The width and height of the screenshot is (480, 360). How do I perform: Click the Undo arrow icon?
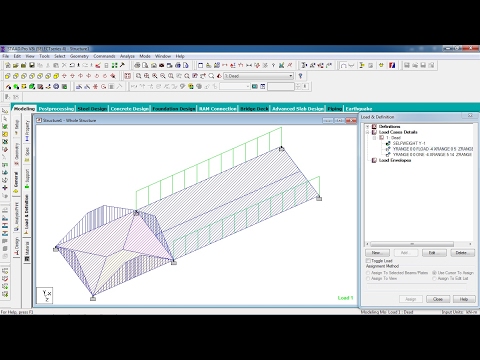click(72, 65)
